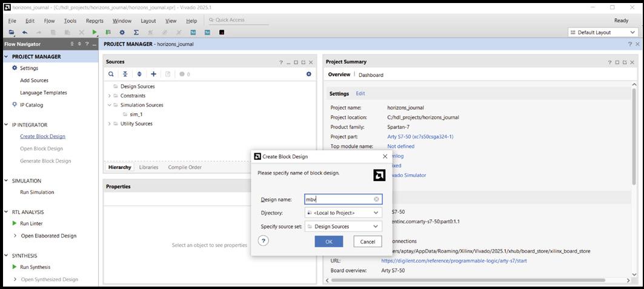Screen dimensions: 644x289
Task: Search in the Sources panel
Action: point(111,75)
